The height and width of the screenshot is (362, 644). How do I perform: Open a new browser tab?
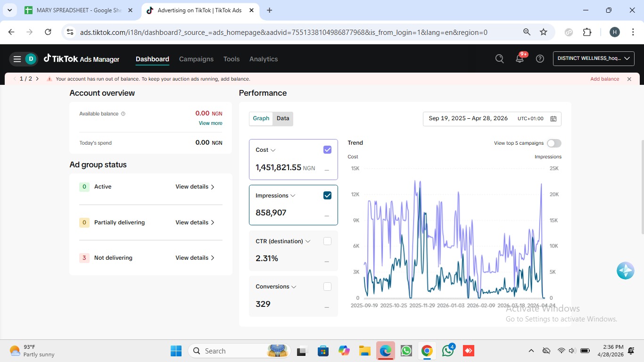pyautogui.click(x=269, y=10)
